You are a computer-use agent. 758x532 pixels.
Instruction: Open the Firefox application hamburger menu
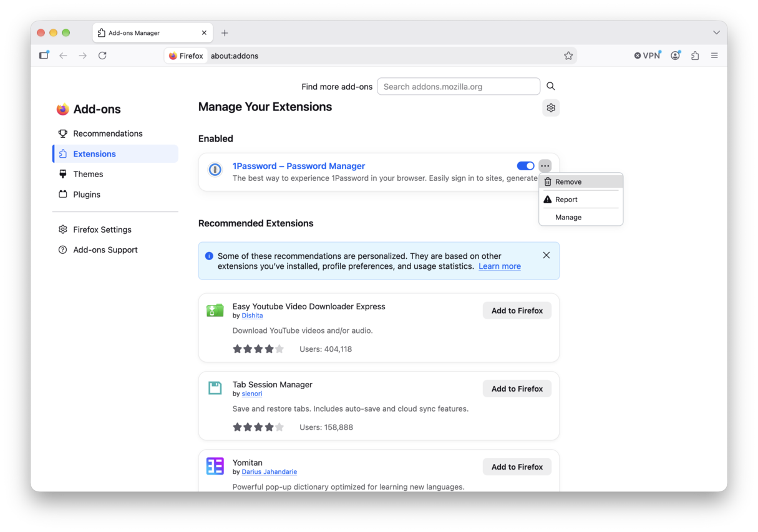[714, 56]
